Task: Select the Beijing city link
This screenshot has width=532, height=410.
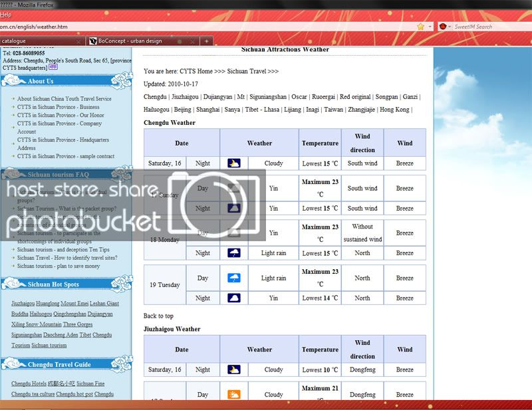Action: click(182, 110)
